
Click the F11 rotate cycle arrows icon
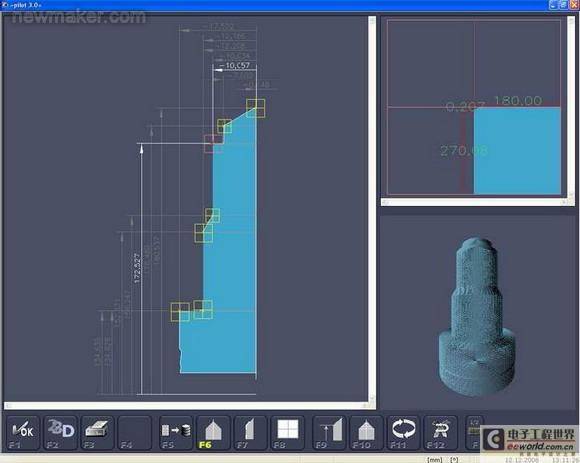click(404, 432)
